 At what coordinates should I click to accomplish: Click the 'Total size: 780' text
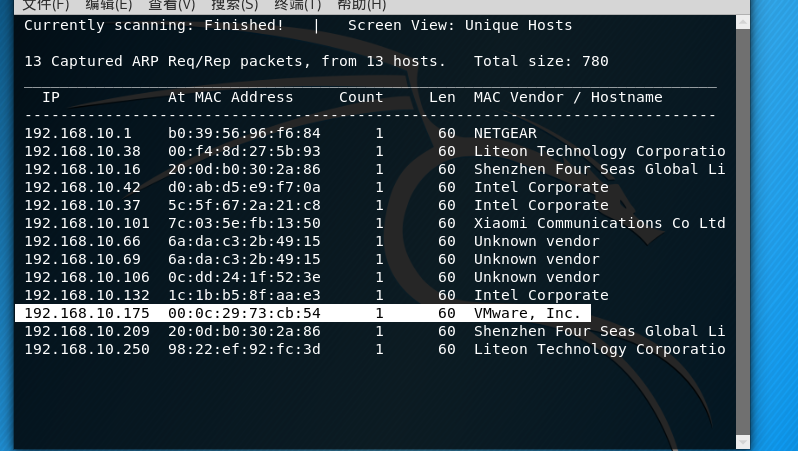tap(541, 62)
